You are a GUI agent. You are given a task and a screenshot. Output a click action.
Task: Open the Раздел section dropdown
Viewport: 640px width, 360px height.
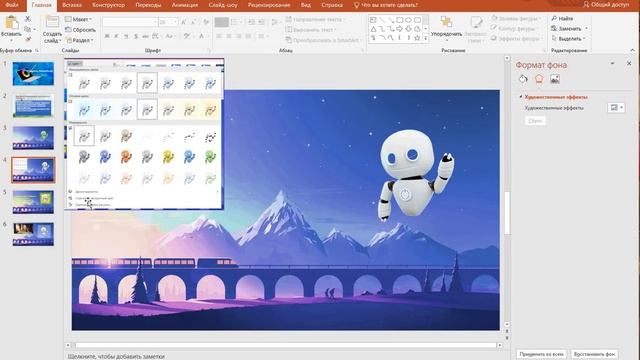[x=80, y=40]
